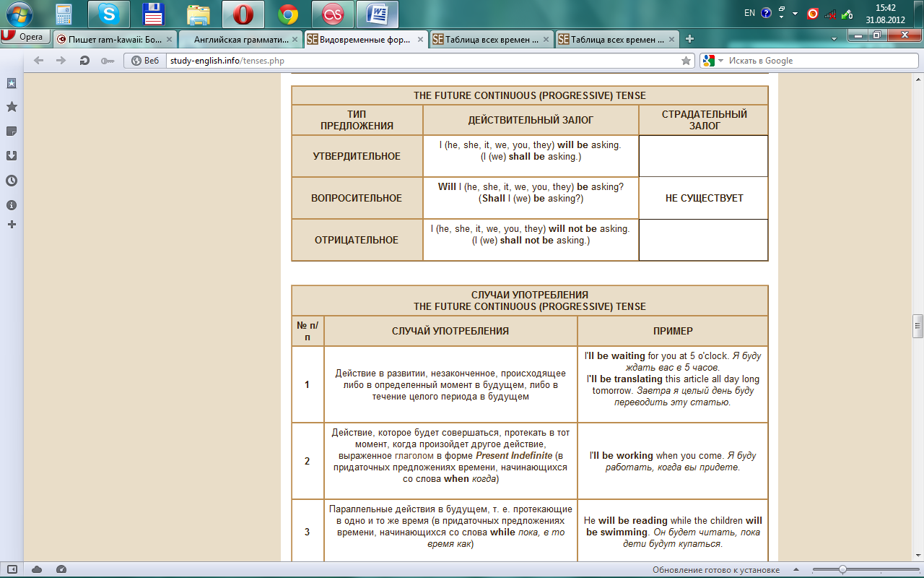Screen dimensions: 924x578
Task: Close the 'Пишет ram-kawaii' tab
Action: click(x=170, y=40)
